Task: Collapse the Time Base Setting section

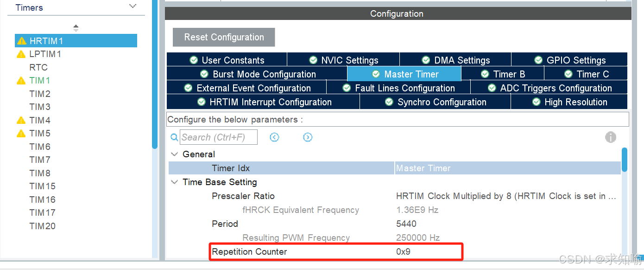Action: 175,182
